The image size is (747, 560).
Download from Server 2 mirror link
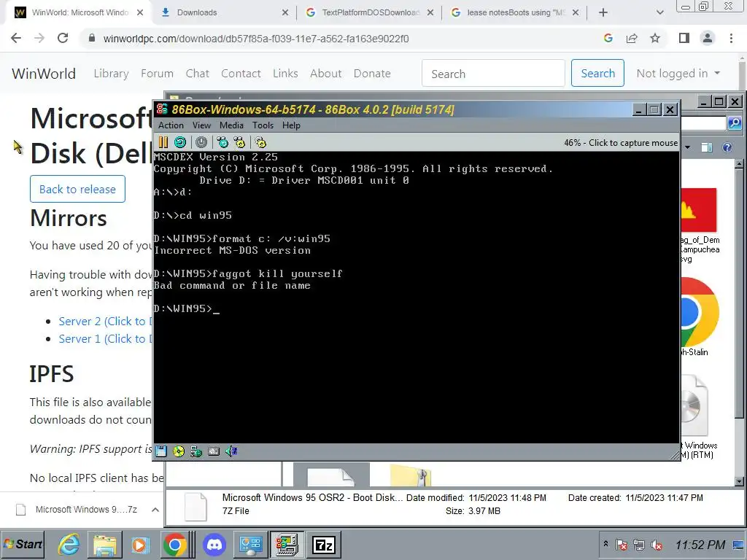[105, 322]
